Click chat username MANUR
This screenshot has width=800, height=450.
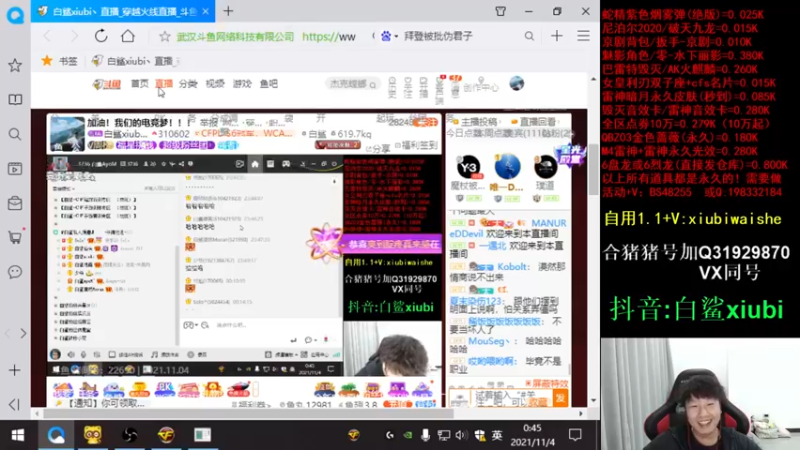coord(548,223)
